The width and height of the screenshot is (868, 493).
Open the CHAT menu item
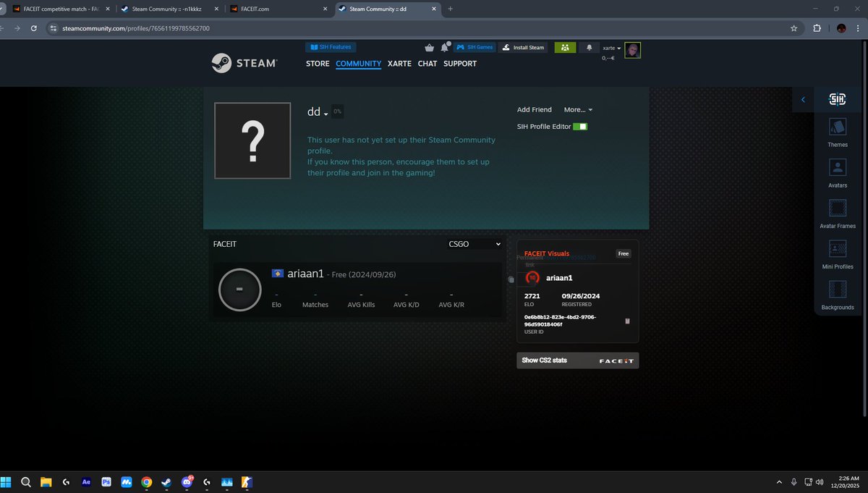pos(427,64)
